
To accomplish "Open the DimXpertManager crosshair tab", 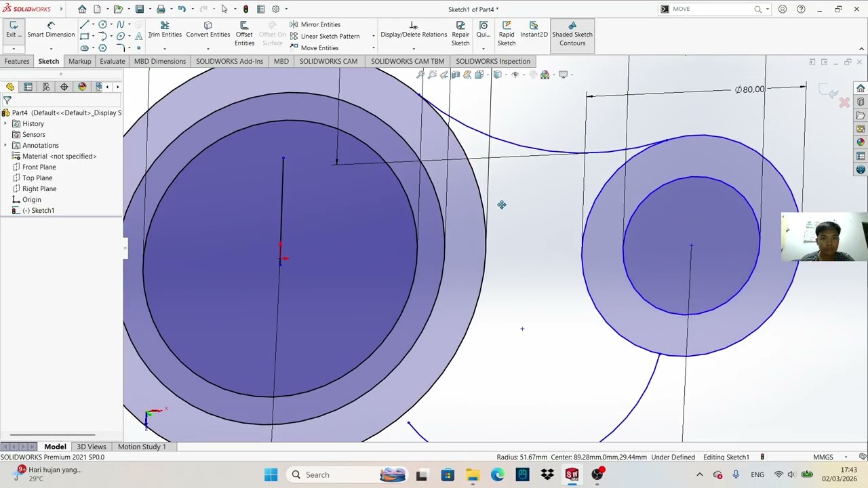I will 64,87.
